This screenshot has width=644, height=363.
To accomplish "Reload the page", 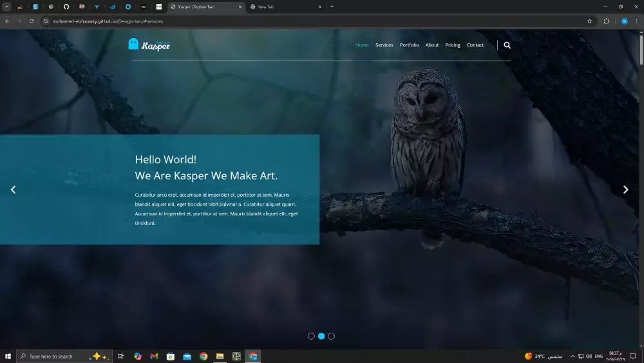I will (31, 21).
